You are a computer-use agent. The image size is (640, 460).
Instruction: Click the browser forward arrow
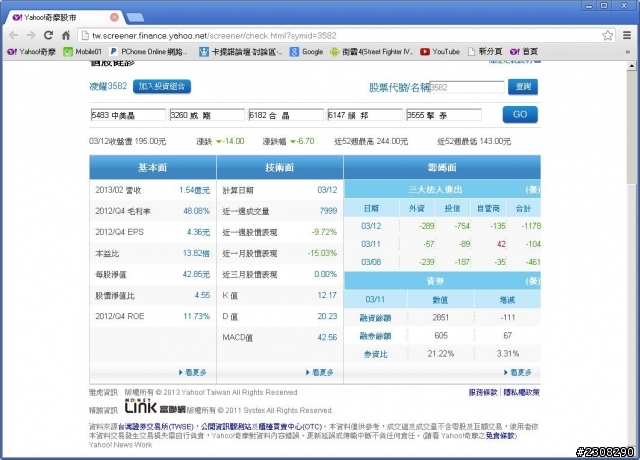31,35
